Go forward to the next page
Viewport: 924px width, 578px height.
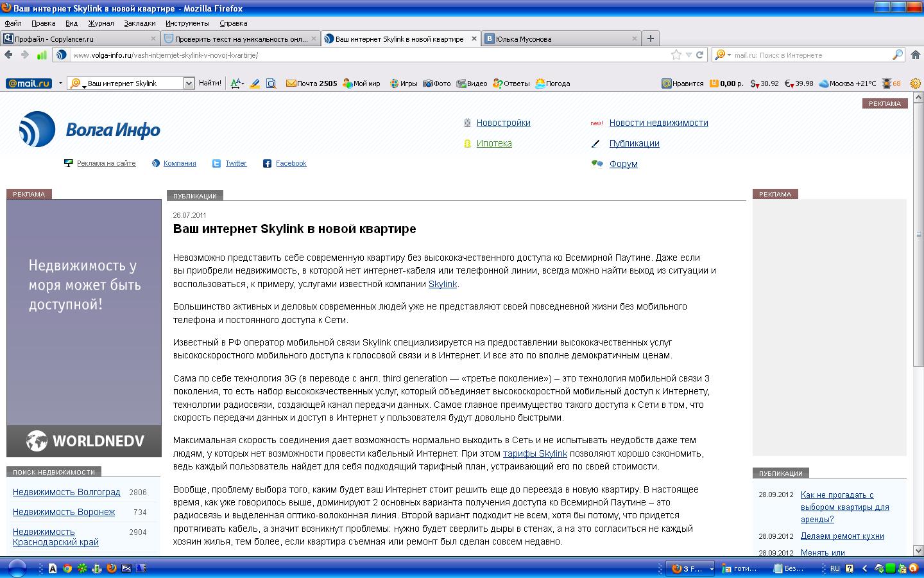(x=25, y=55)
